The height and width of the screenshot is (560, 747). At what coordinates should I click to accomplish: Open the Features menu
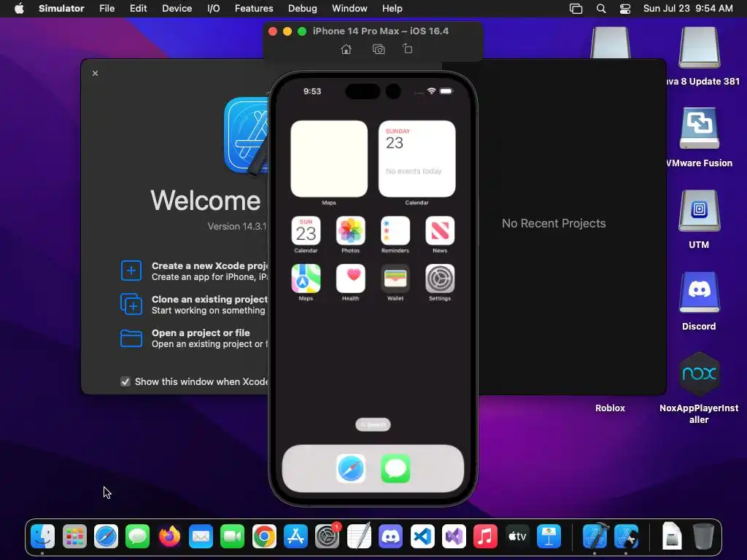point(254,9)
